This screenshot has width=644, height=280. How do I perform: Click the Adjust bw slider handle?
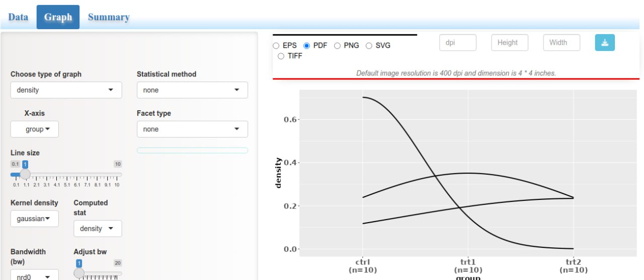click(x=79, y=273)
